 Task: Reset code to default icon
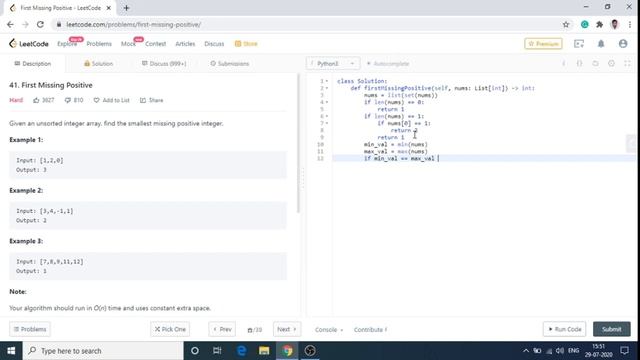pyautogui.click(x=596, y=64)
